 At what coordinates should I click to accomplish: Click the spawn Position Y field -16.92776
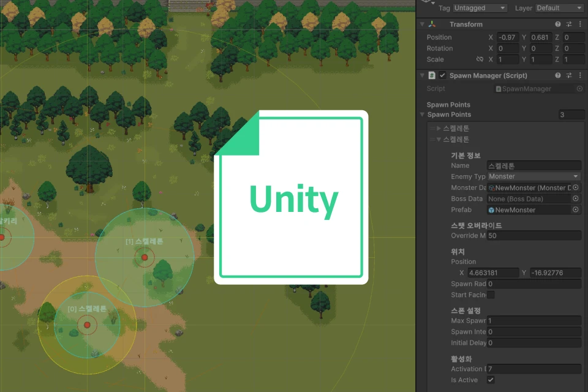556,273
